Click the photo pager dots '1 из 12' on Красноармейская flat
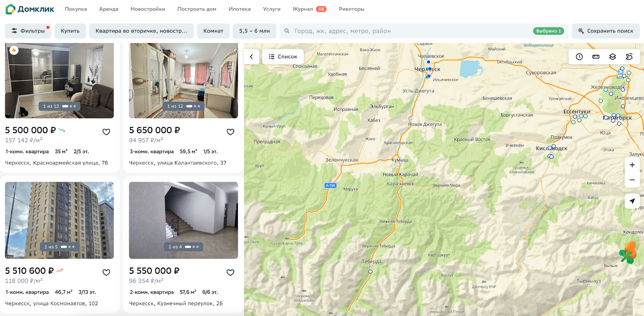 pos(60,106)
